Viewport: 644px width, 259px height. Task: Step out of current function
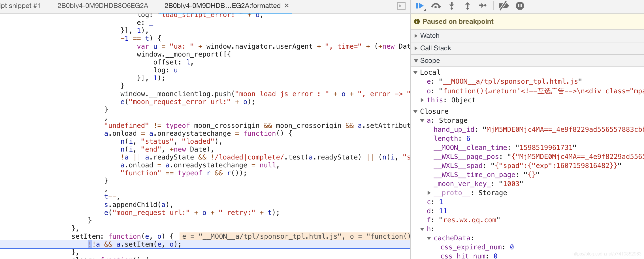pos(468,6)
